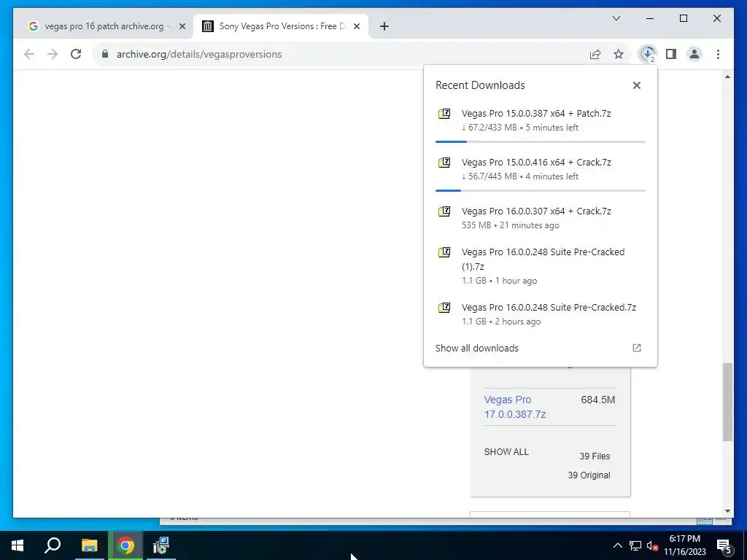Click progress bar of the 67.2/433 MB download
This screenshot has height=560, width=747.
541,142
